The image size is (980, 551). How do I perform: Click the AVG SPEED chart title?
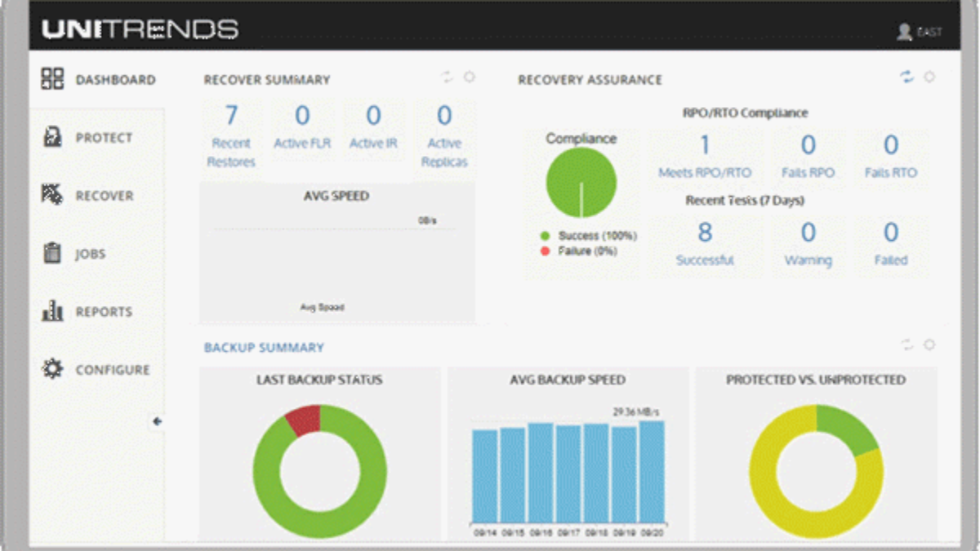click(x=337, y=196)
